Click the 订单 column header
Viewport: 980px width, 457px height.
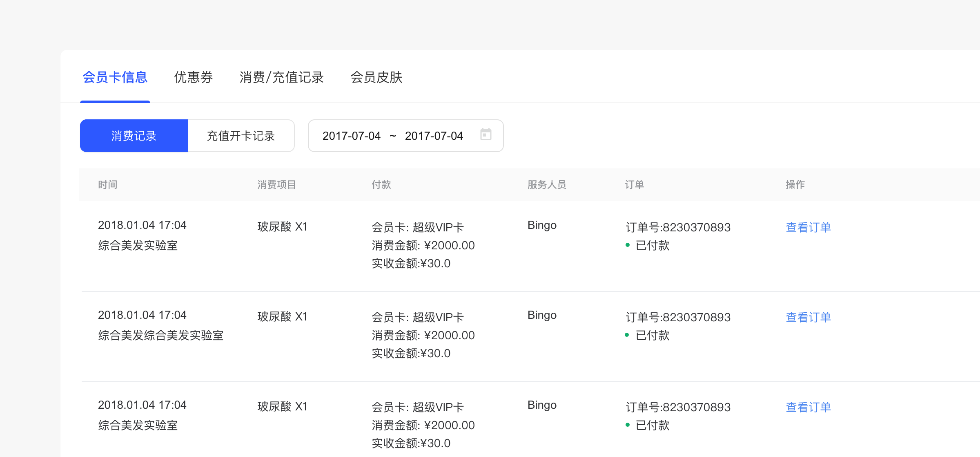[x=634, y=185]
